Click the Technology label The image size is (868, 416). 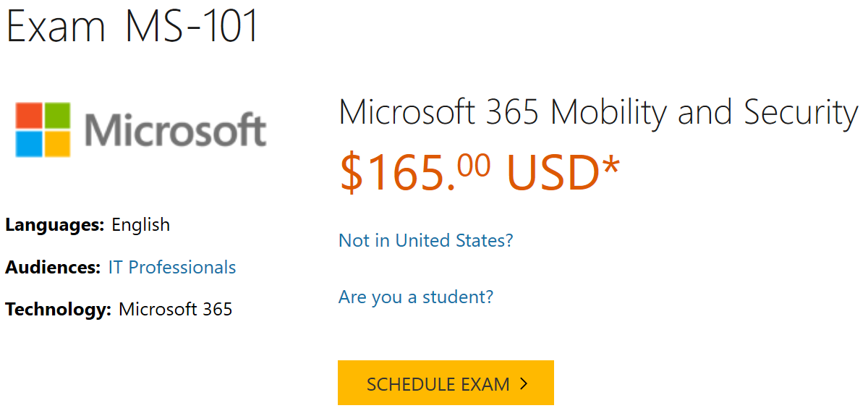tap(58, 310)
